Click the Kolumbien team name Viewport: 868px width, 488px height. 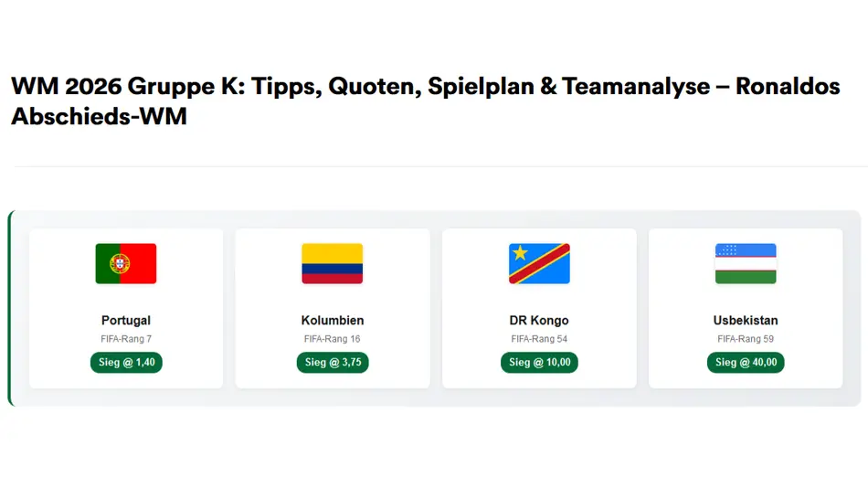click(x=333, y=321)
